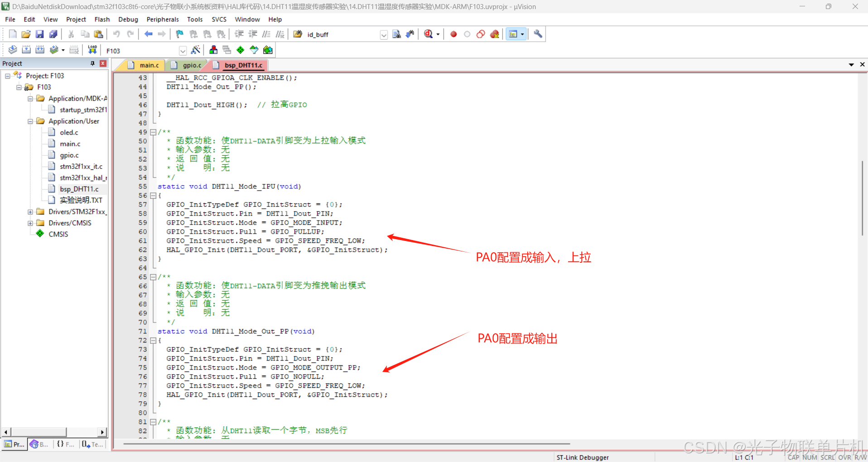Viewport: 868px width, 462px height.
Task: Collapse the Application/User folder
Action: pyautogui.click(x=30, y=121)
